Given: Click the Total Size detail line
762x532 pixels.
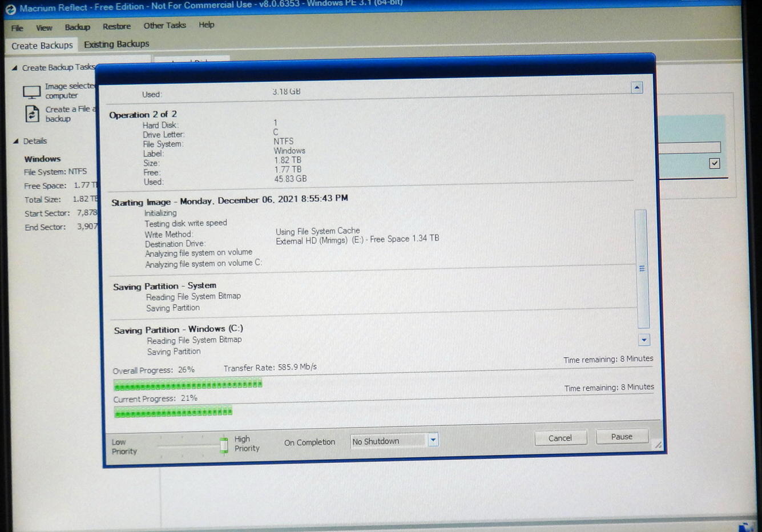Looking at the screenshot, I should point(61,199).
